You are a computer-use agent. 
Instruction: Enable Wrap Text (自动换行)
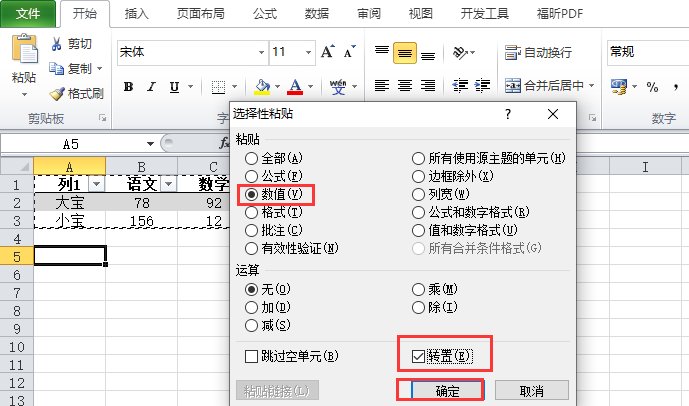point(538,53)
